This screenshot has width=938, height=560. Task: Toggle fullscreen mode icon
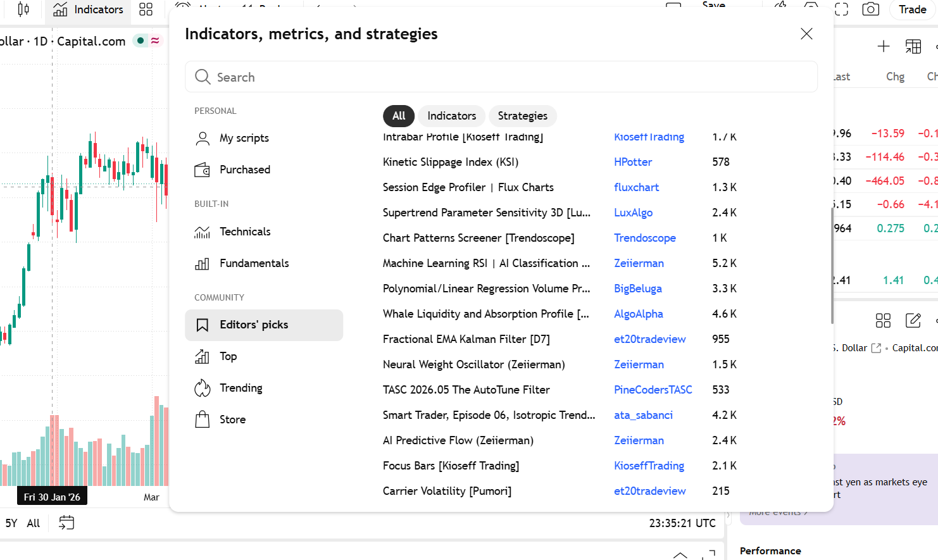coord(841,9)
